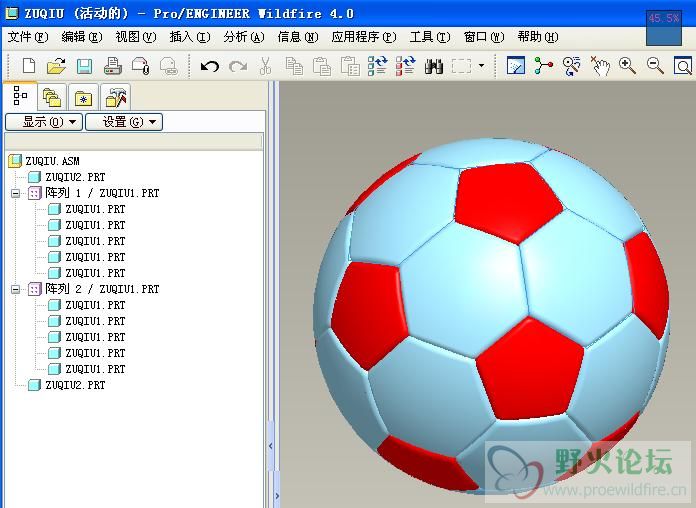Click the Cut scissors icon

click(265, 66)
